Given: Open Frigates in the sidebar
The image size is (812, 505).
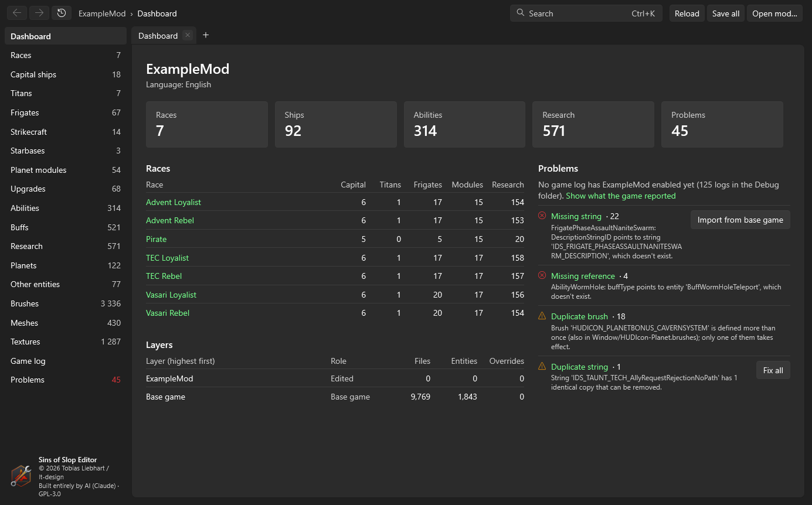Looking at the screenshot, I should (66, 112).
